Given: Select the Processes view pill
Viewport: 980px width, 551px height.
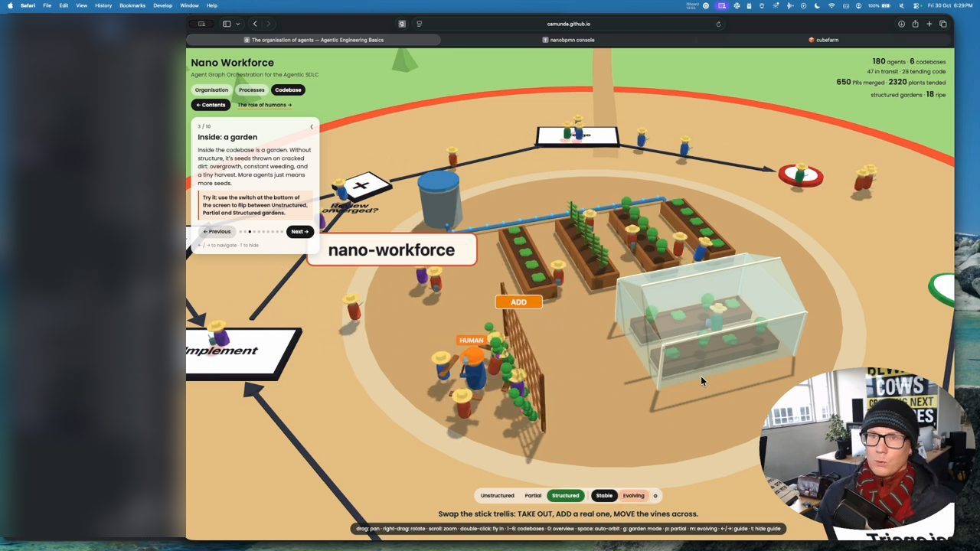Looking at the screenshot, I should click(x=251, y=90).
